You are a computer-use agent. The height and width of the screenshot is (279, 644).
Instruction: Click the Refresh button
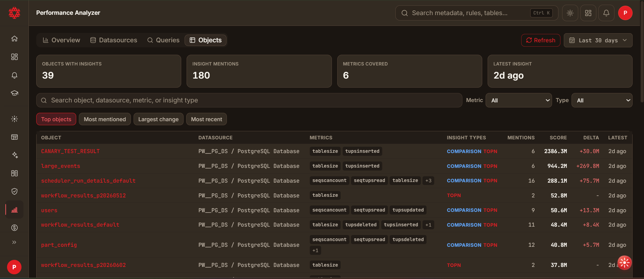coord(541,40)
